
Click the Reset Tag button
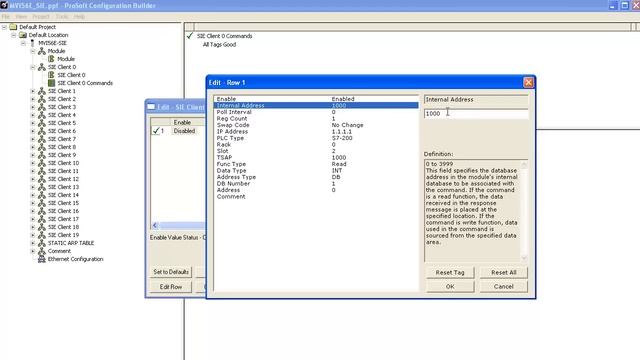450,272
